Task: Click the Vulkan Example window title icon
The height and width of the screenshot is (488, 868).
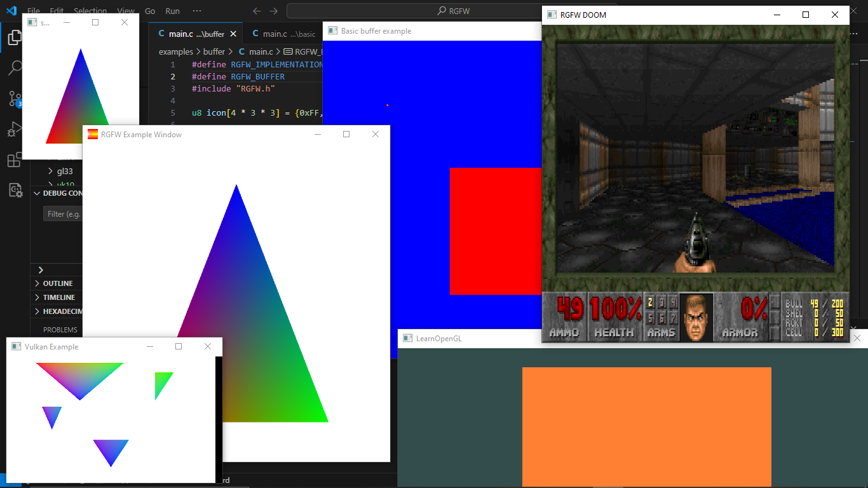Action: [17, 346]
